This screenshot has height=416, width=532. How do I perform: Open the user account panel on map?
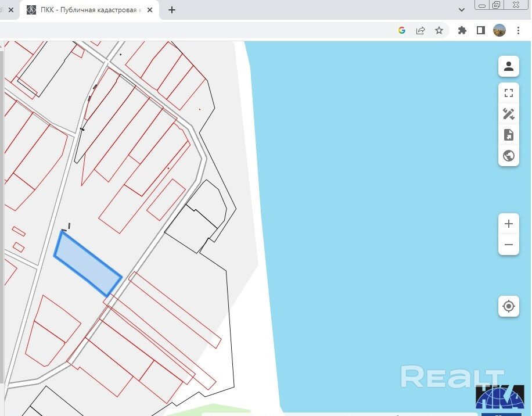point(508,66)
